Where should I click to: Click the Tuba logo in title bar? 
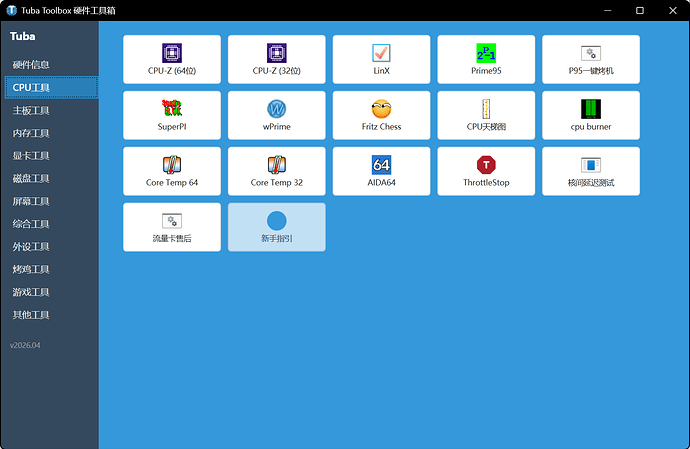click(11, 10)
